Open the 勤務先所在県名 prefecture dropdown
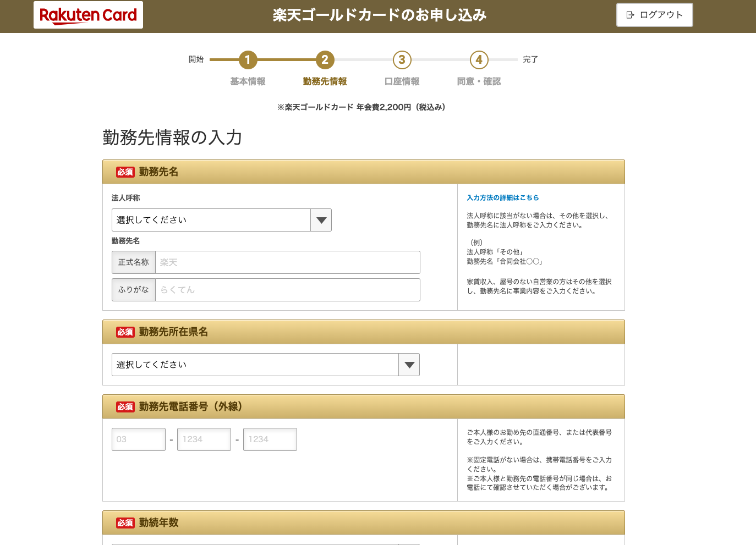Image resolution: width=756 pixels, height=545 pixels. tap(253, 364)
